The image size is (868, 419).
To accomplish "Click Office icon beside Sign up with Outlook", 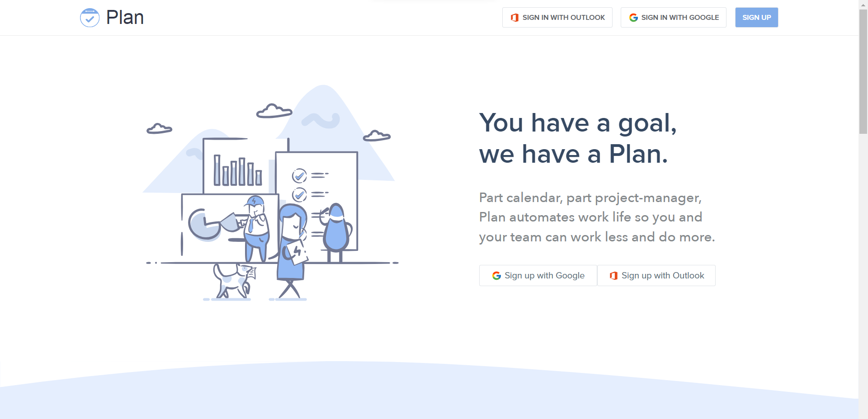I will click(x=613, y=276).
